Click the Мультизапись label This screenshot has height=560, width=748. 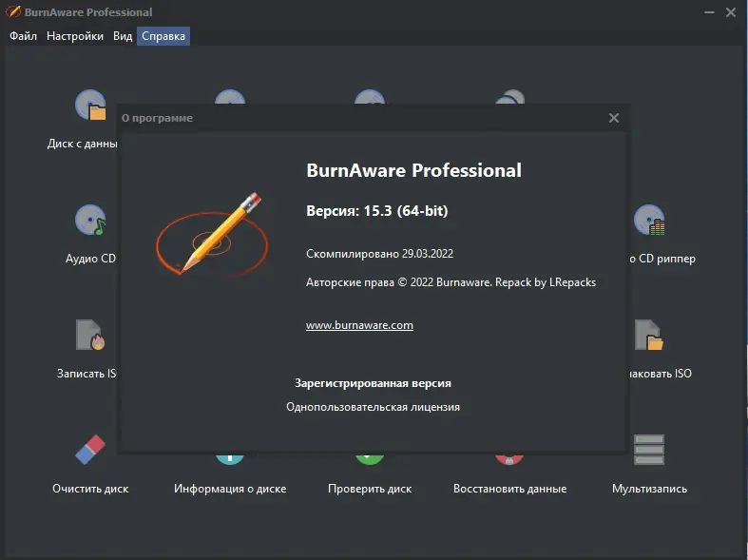[x=649, y=489]
